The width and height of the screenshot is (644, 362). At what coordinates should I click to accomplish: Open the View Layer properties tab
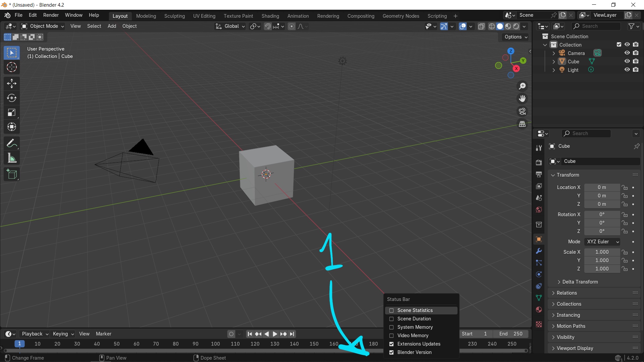539,186
